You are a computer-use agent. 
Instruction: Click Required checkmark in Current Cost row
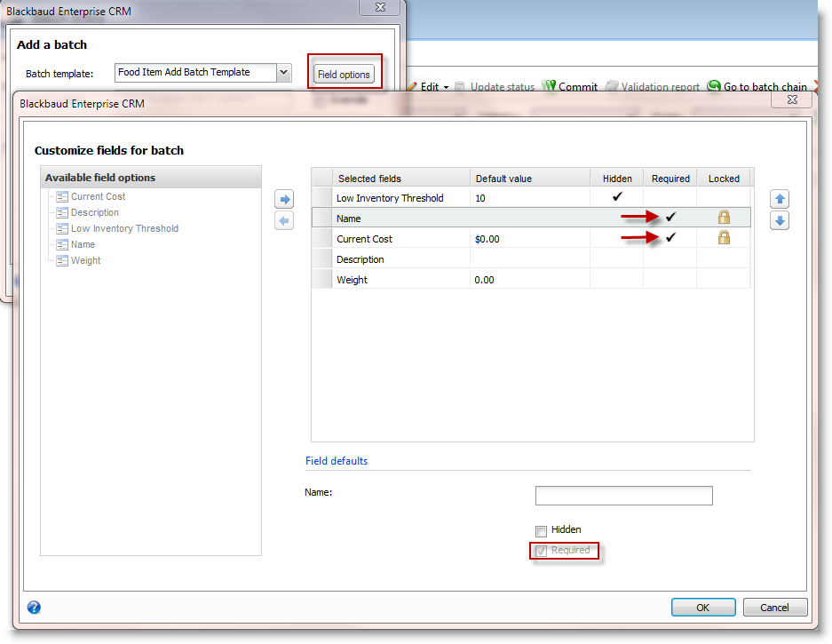point(671,237)
